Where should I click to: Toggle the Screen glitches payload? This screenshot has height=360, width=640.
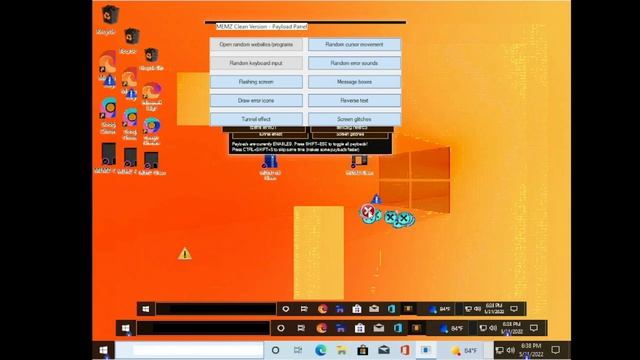pyautogui.click(x=354, y=119)
